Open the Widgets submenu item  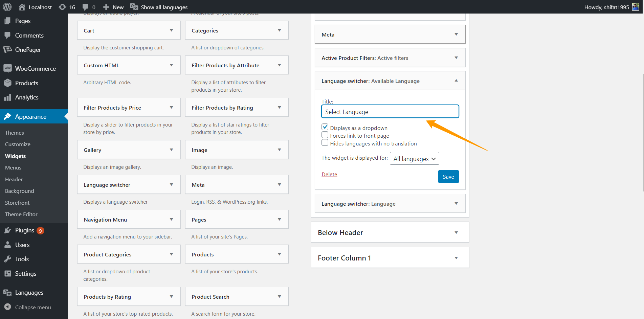point(15,156)
